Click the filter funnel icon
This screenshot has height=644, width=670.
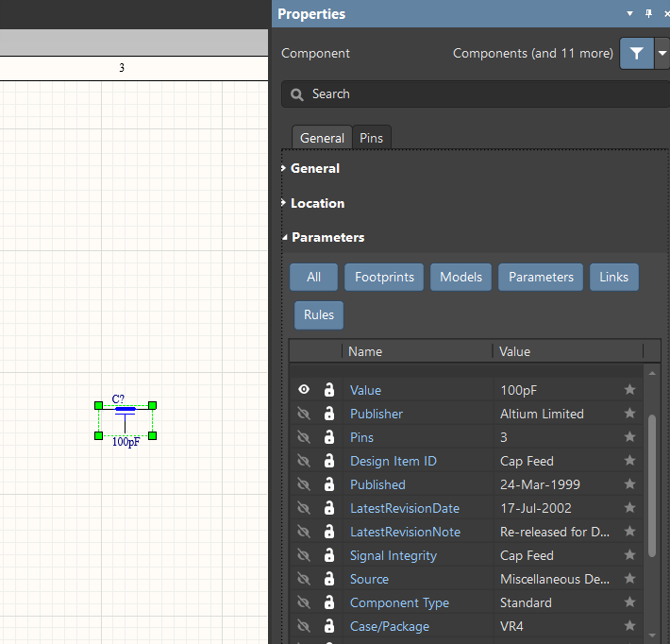point(636,54)
